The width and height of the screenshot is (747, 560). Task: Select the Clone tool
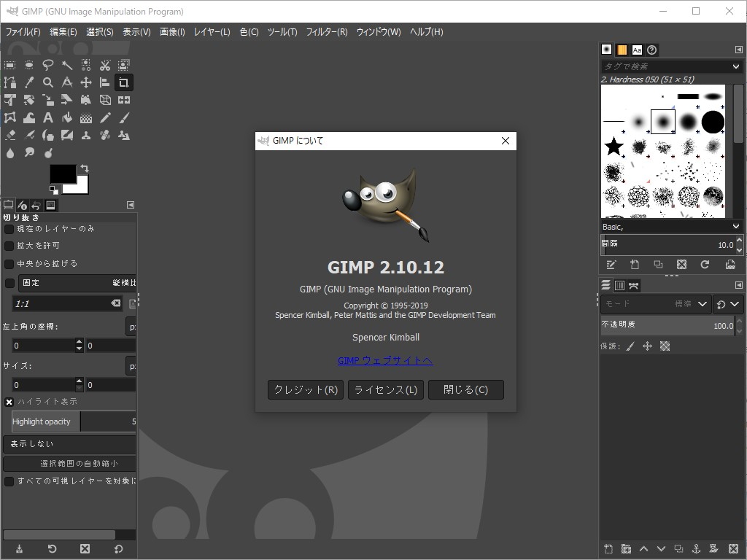(x=86, y=135)
